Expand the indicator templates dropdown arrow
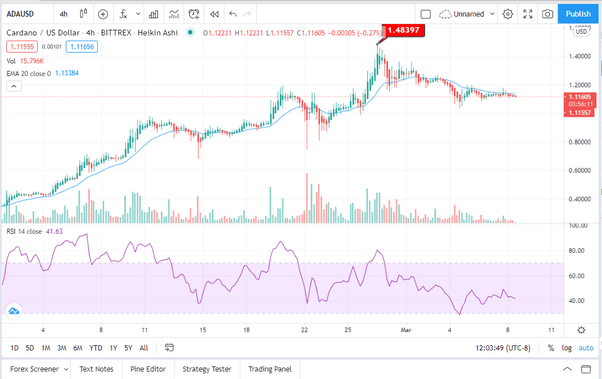This screenshot has height=379, width=602. tap(138, 14)
